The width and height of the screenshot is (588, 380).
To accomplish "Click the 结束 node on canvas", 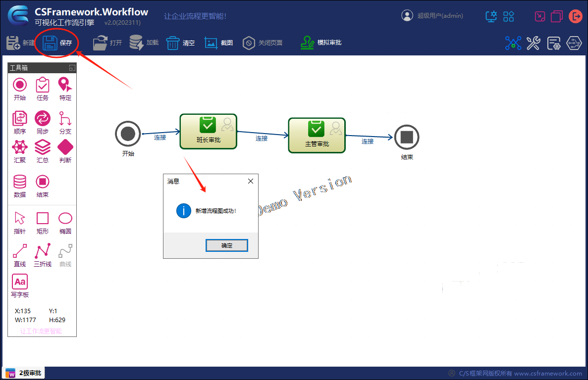I will coord(407,137).
